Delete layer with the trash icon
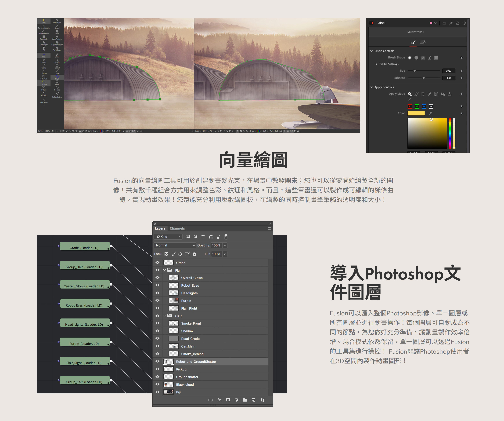Viewport: 504px width, 421px height. click(262, 400)
